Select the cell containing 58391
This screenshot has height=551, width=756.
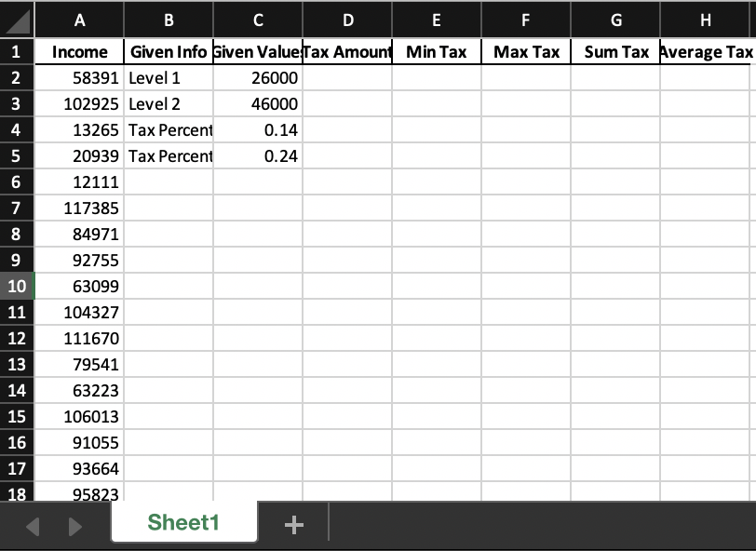click(79, 78)
